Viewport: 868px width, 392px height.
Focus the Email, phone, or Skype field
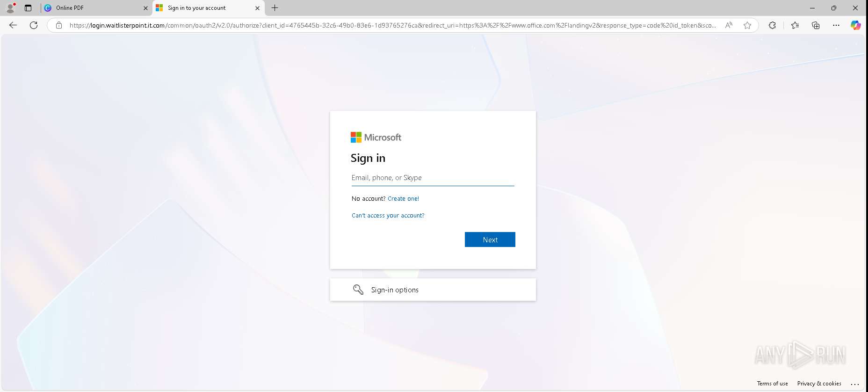[433, 178]
